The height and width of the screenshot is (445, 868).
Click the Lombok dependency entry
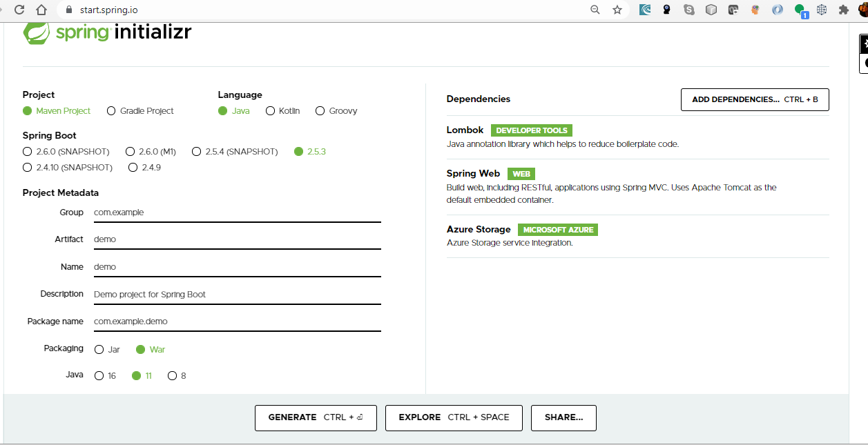click(x=637, y=137)
